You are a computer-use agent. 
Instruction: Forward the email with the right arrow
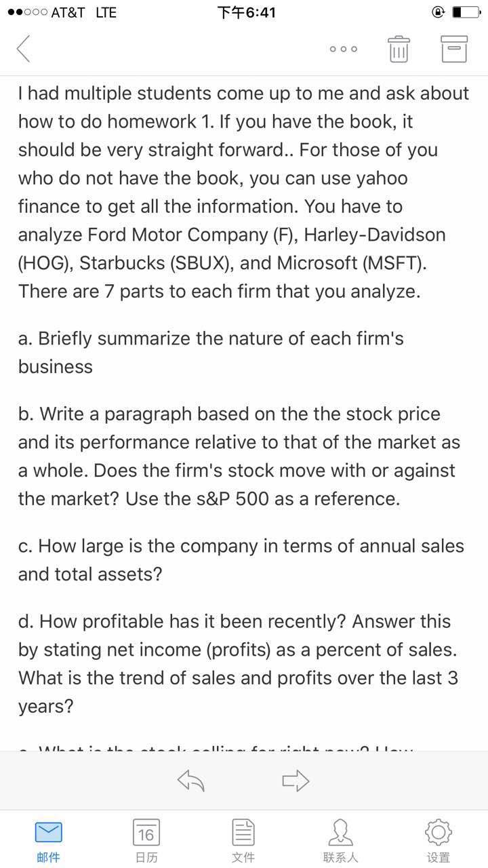click(x=295, y=781)
